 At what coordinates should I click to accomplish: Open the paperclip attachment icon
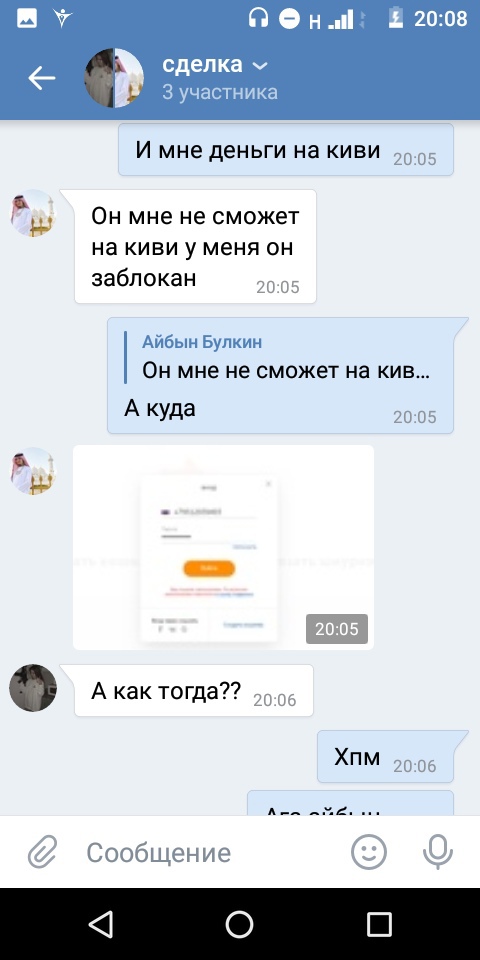pyautogui.click(x=42, y=852)
